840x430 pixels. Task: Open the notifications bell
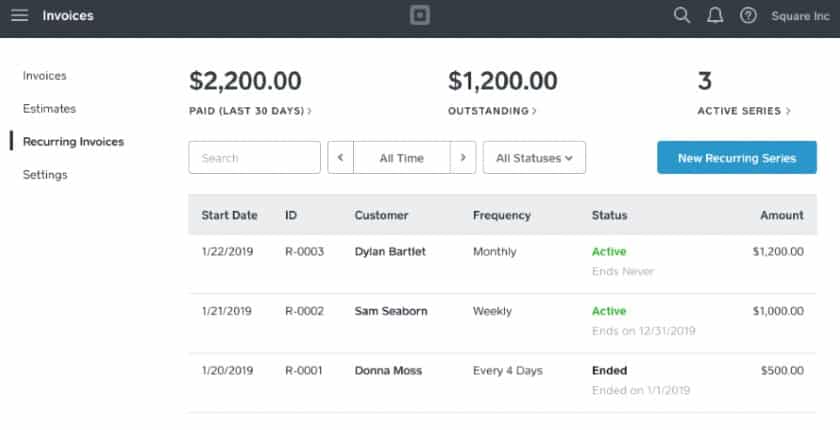coord(715,16)
